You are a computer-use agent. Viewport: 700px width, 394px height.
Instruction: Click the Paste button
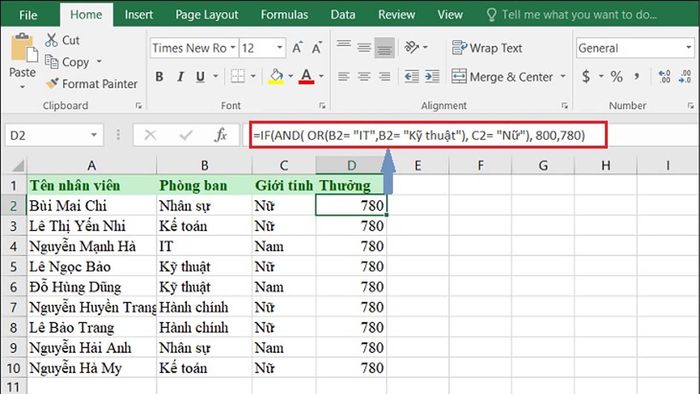pos(22,60)
